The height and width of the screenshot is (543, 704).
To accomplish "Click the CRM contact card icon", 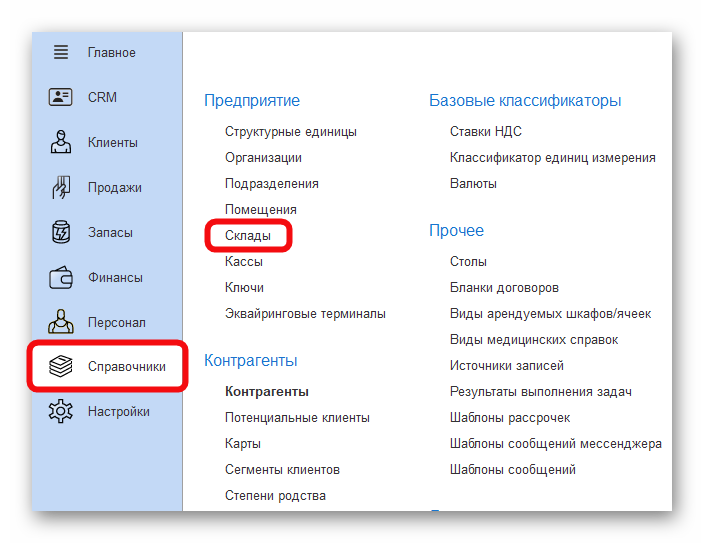I will (61, 97).
